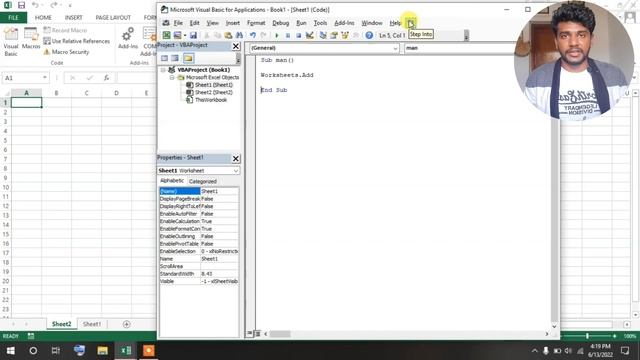The image size is (640, 360).
Task: Switch to Excel PAGE LAYOUT ribbon tab
Action: click(x=113, y=18)
